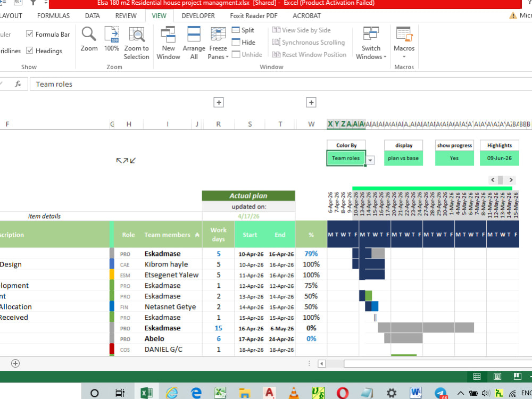Click the yellow ESM role color swatch
The height and width of the screenshot is (399, 532).
click(112, 275)
